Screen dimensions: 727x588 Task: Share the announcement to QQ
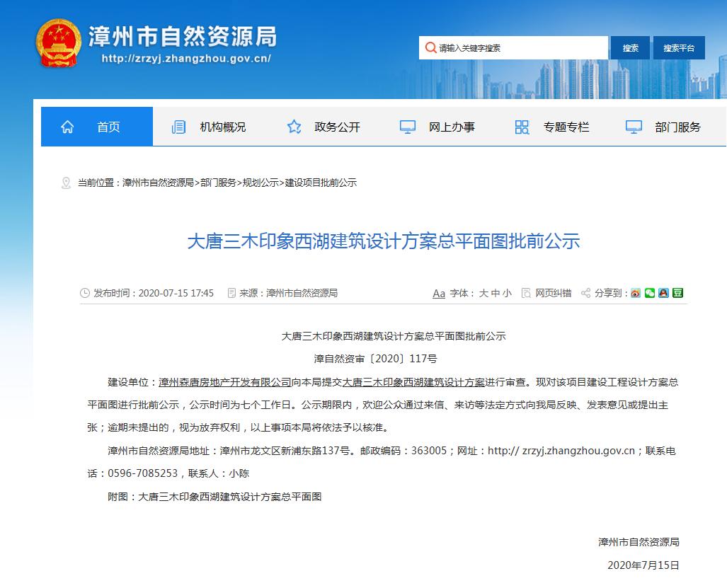coord(663,292)
